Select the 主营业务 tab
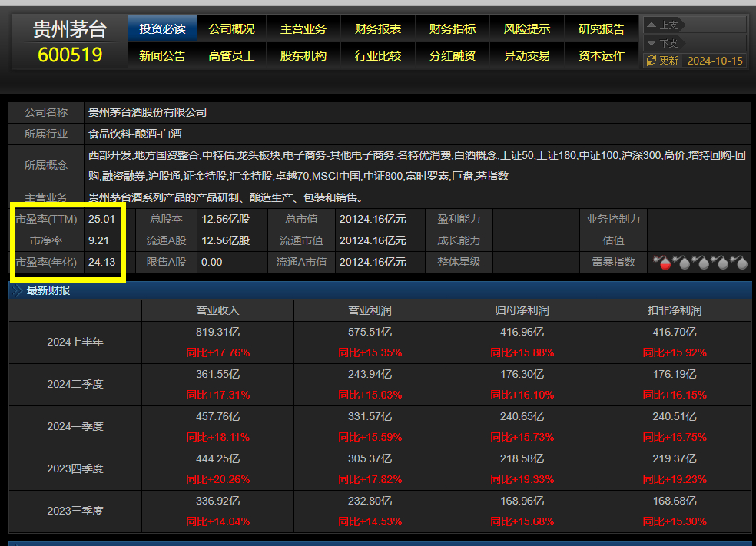The width and height of the screenshot is (756, 546). pos(303,29)
